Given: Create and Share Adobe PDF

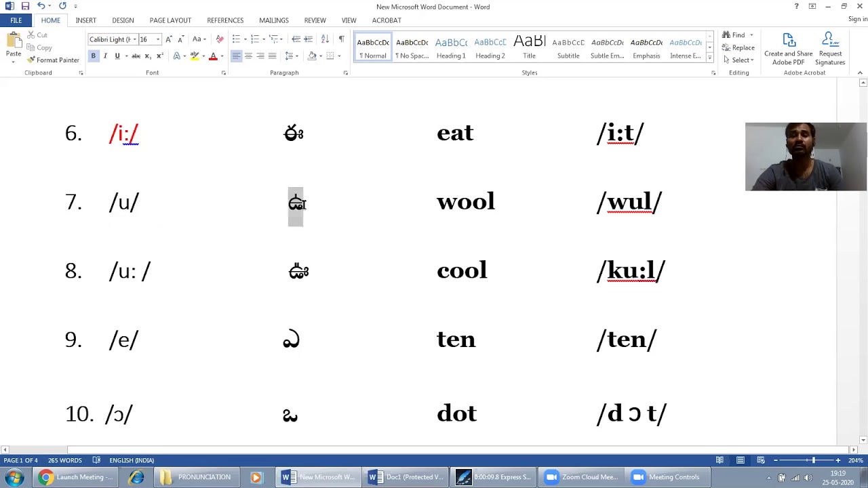Looking at the screenshot, I should (788, 49).
